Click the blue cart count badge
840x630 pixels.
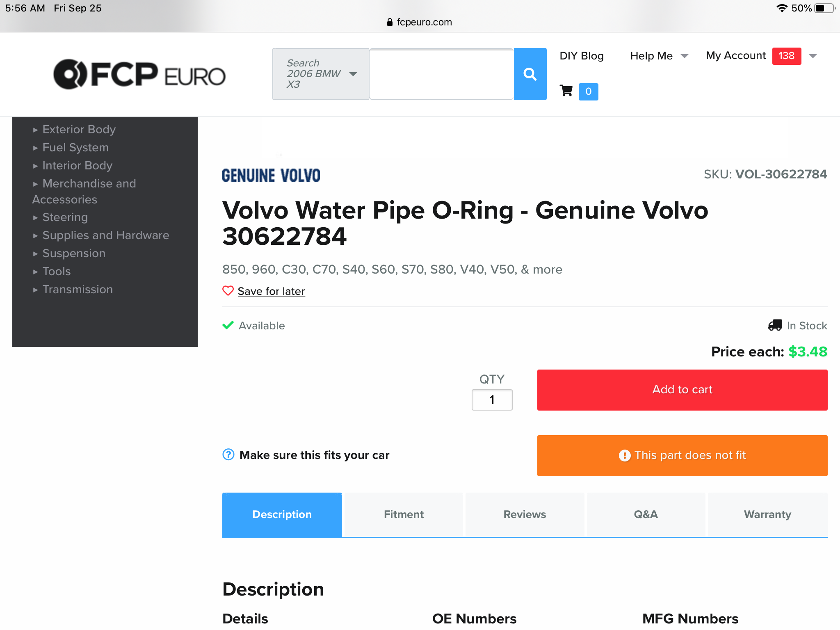click(x=588, y=91)
